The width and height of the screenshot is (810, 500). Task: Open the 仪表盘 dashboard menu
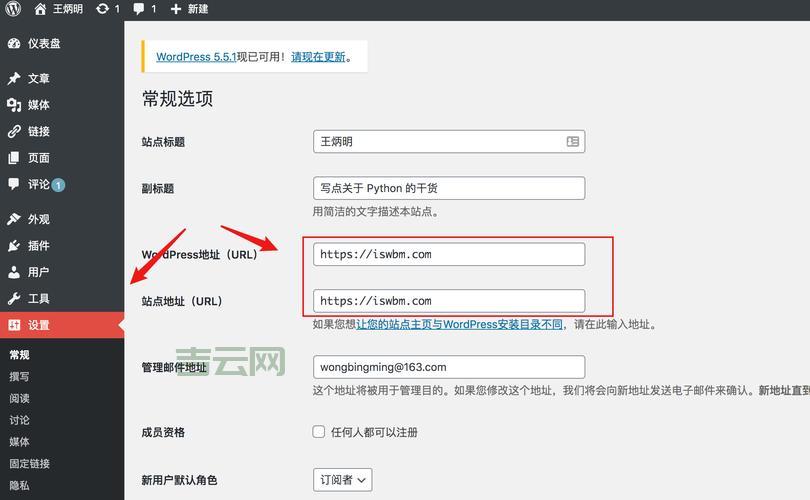point(62,43)
